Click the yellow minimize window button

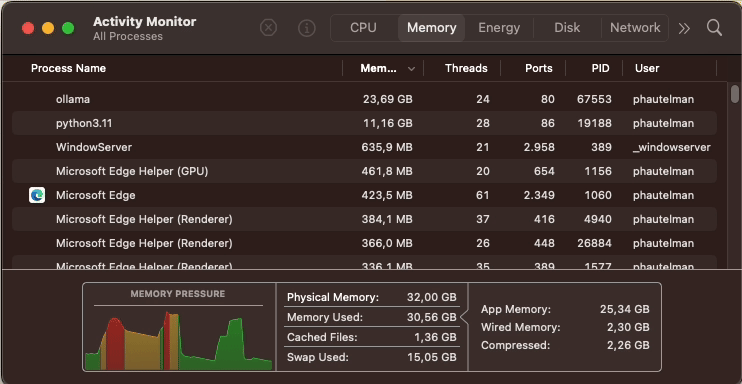pos(48,28)
